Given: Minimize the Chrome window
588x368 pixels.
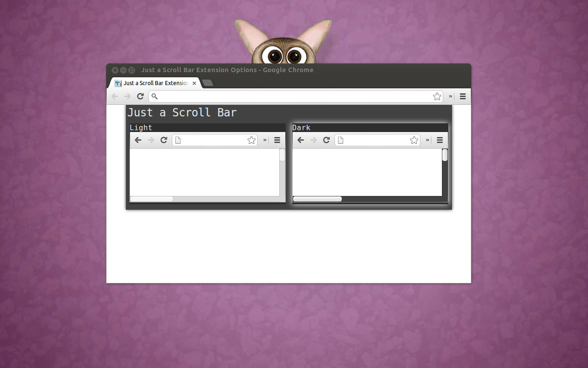Looking at the screenshot, I should click(123, 70).
